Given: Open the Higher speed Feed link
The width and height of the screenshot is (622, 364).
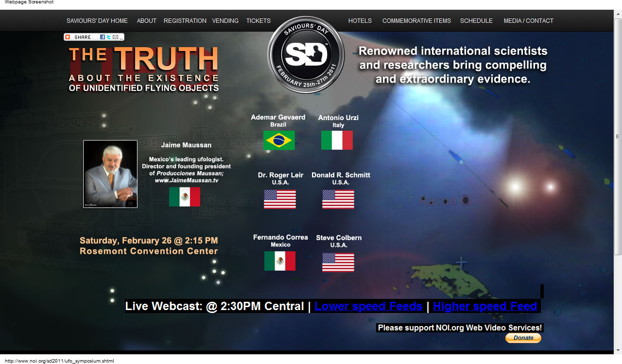Looking at the screenshot, I should 485,306.
